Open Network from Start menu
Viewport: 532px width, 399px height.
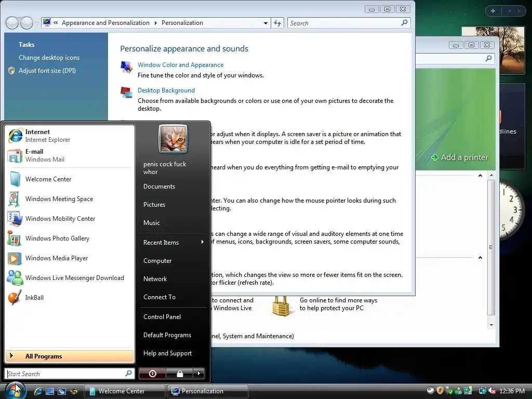point(155,279)
